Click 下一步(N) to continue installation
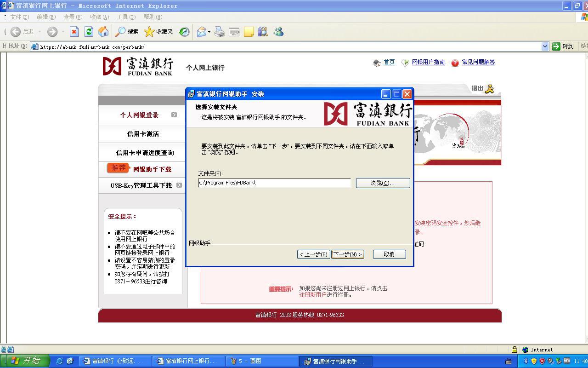The height and width of the screenshot is (368, 588). pyautogui.click(x=347, y=254)
